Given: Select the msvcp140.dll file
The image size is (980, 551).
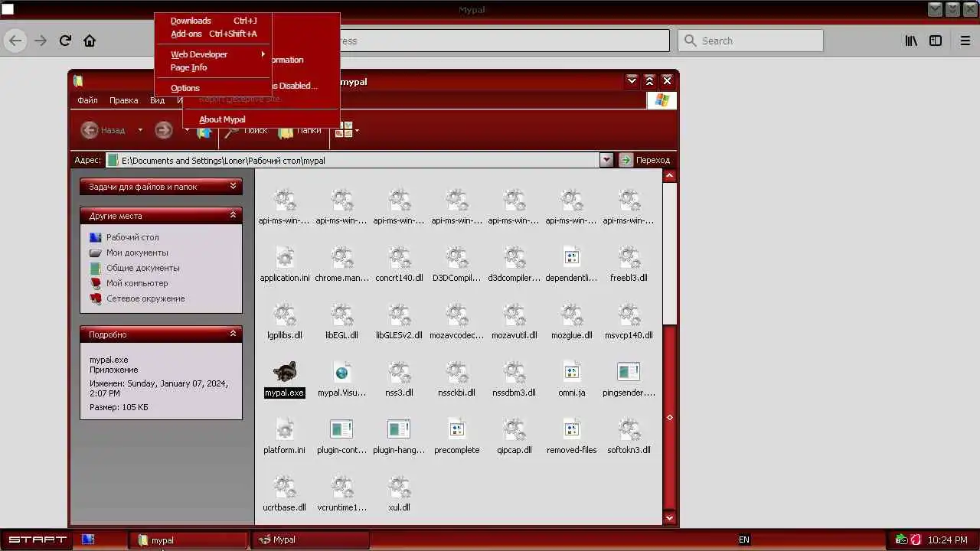Looking at the screenshot, I should pyautogui.click(x=629, y=322).
